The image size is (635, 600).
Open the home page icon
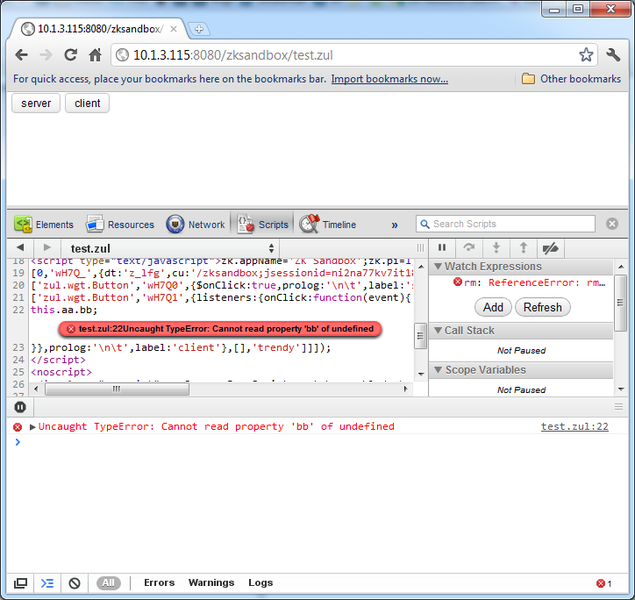[x=95, y=55]
